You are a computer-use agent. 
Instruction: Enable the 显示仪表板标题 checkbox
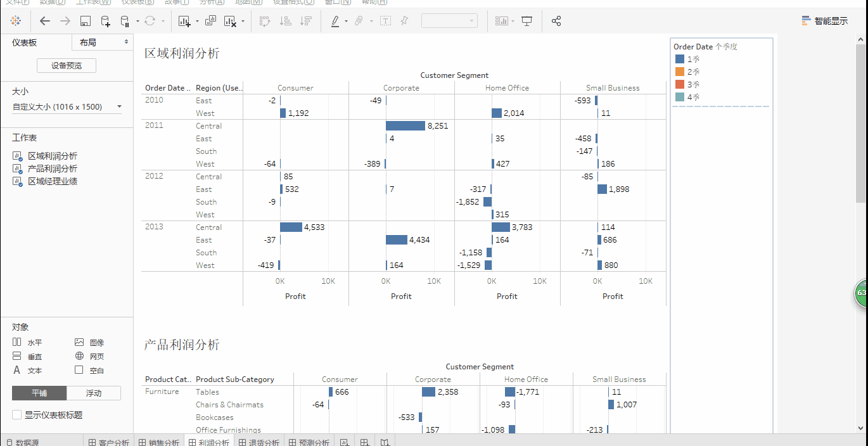click(x=16, y=415)
